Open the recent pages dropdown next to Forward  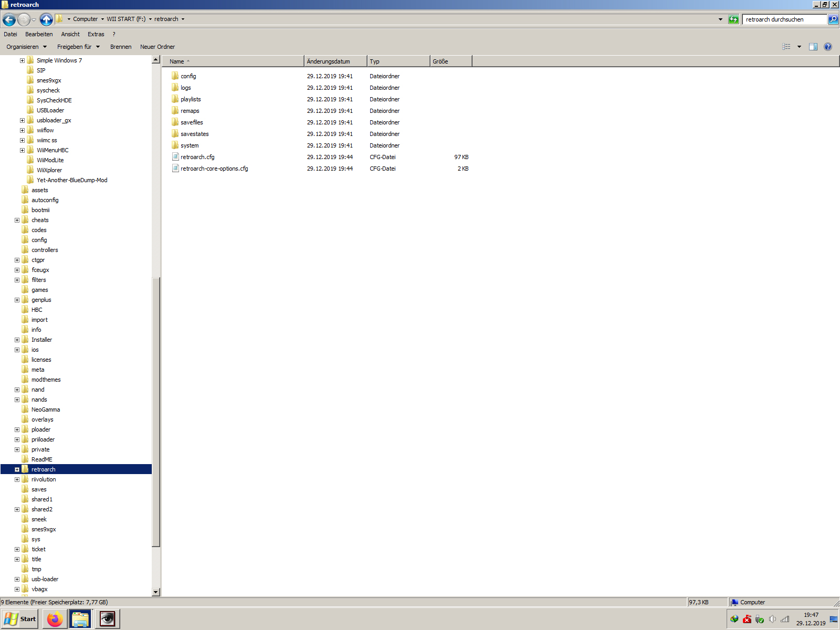34,20
